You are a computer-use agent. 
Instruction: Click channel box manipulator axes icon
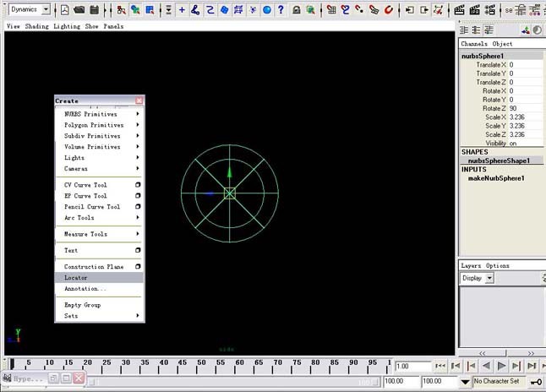[526, 30]
